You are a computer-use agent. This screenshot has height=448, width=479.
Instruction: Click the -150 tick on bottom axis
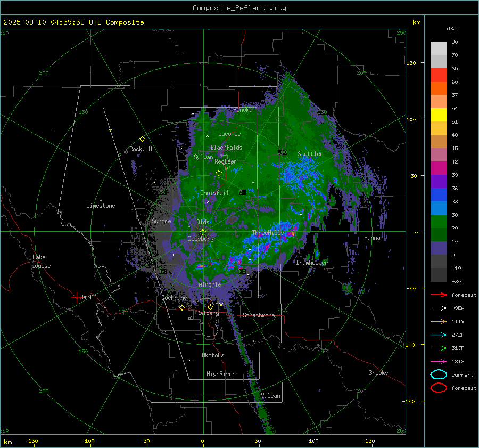coord(31,441)
